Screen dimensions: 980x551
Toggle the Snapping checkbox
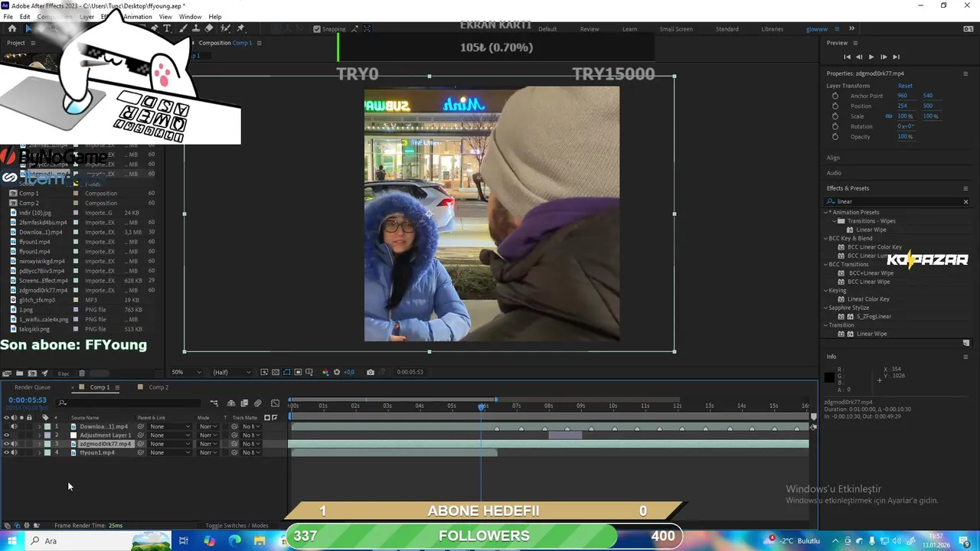pyautogui.click(x=317, y=29)
